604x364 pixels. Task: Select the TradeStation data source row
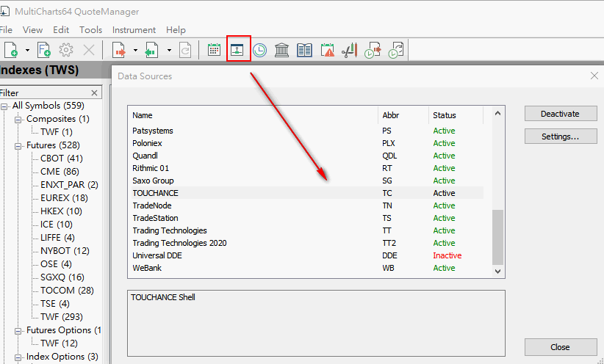(306, 218)
